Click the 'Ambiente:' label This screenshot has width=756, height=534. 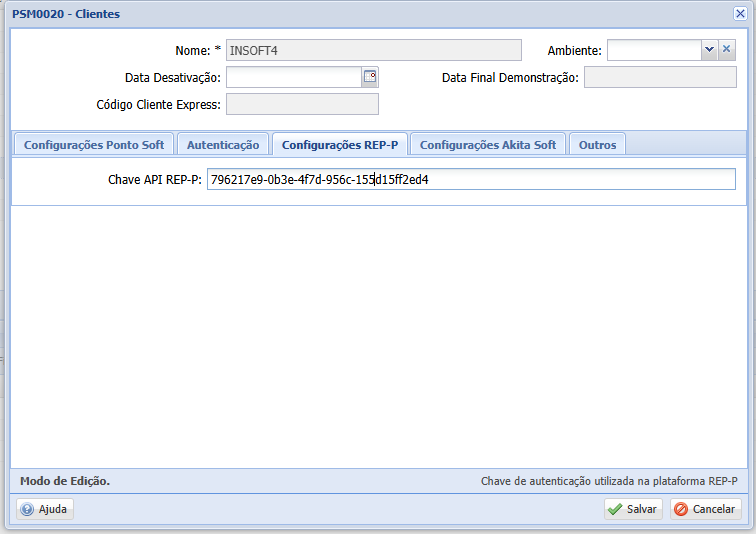[x=574, y=51]
